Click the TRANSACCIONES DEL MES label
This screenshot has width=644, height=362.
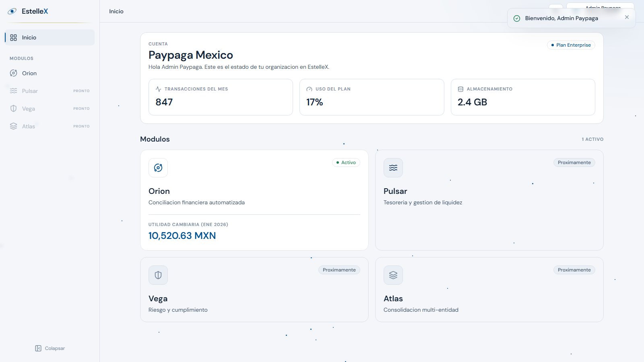196,89
